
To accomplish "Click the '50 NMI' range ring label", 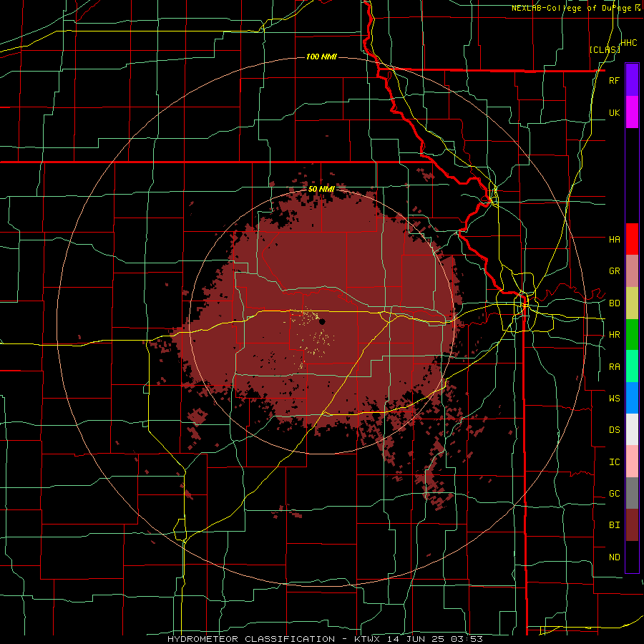I will pos(321,189).
